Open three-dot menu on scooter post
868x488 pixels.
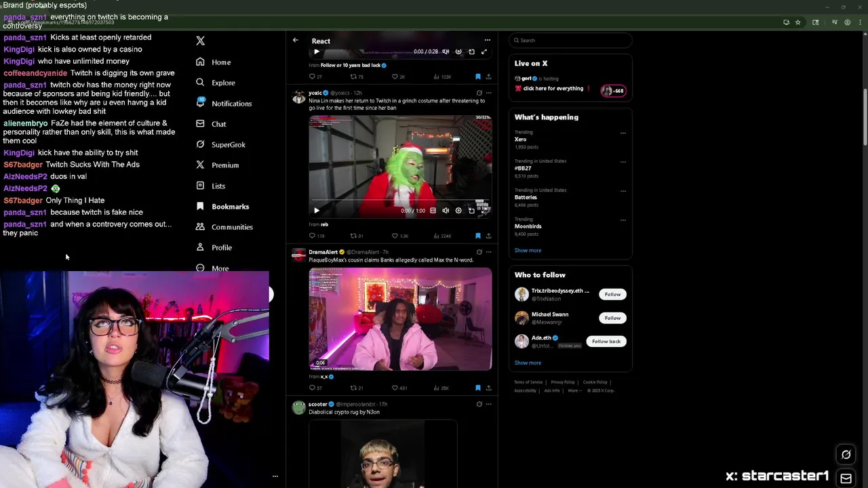point(488,404)
